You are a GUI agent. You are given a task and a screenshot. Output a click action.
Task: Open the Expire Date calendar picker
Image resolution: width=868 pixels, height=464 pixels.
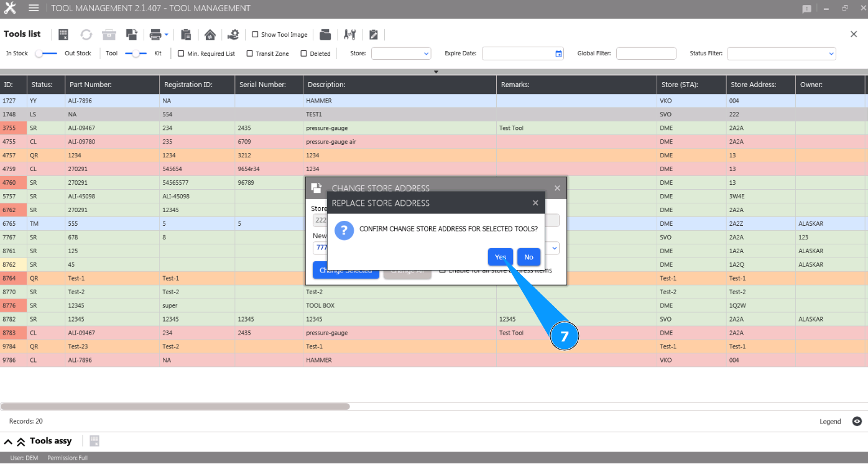click(558, 53)
